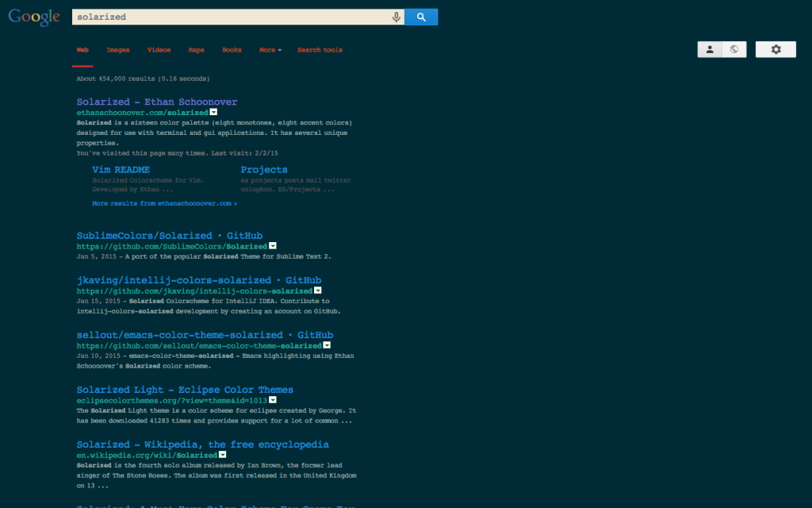The image size is (812, 508).
Task: Open the Vim README sitelink
Action: click(x=121, y=170)
